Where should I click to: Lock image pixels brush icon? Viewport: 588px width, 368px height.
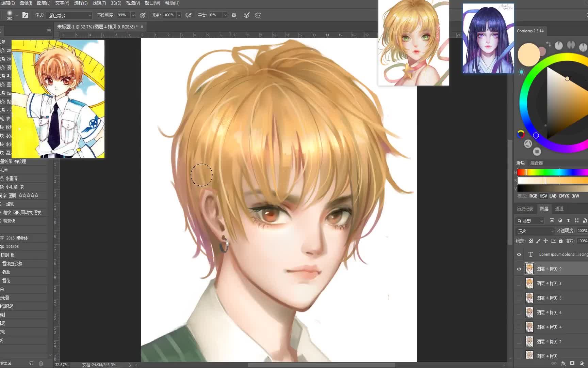[x=538, y=241]
